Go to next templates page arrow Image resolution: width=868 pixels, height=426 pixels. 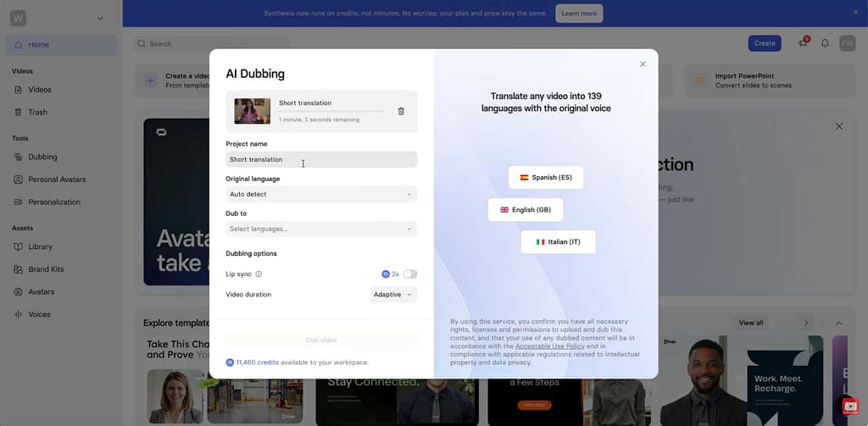(806, 323)
